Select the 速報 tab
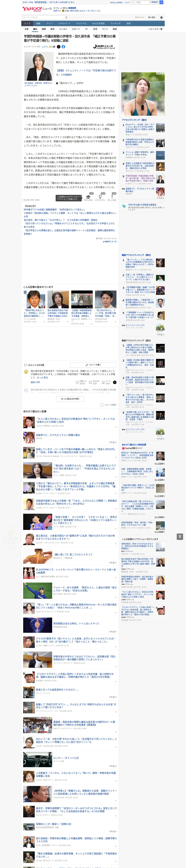Viewport: 186px width, 868px height. (x=38, y=24)
